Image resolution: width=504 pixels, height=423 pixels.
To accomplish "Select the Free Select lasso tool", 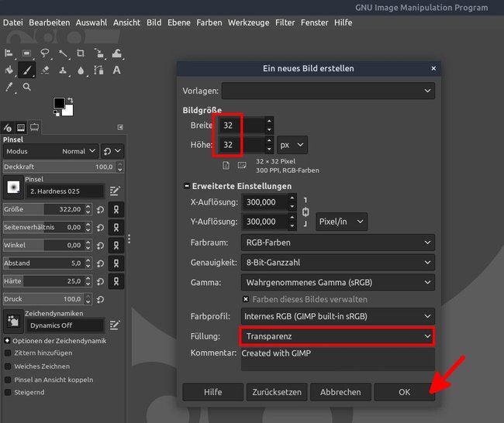I will 45,53.
